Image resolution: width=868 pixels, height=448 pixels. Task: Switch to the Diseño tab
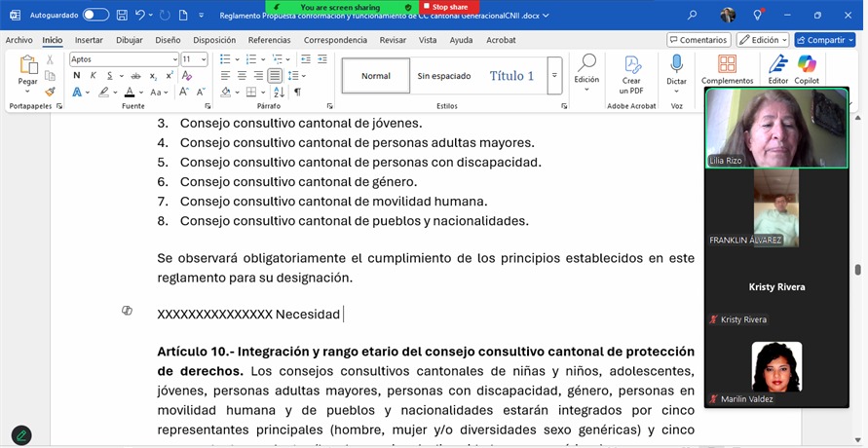pos(168,40)
